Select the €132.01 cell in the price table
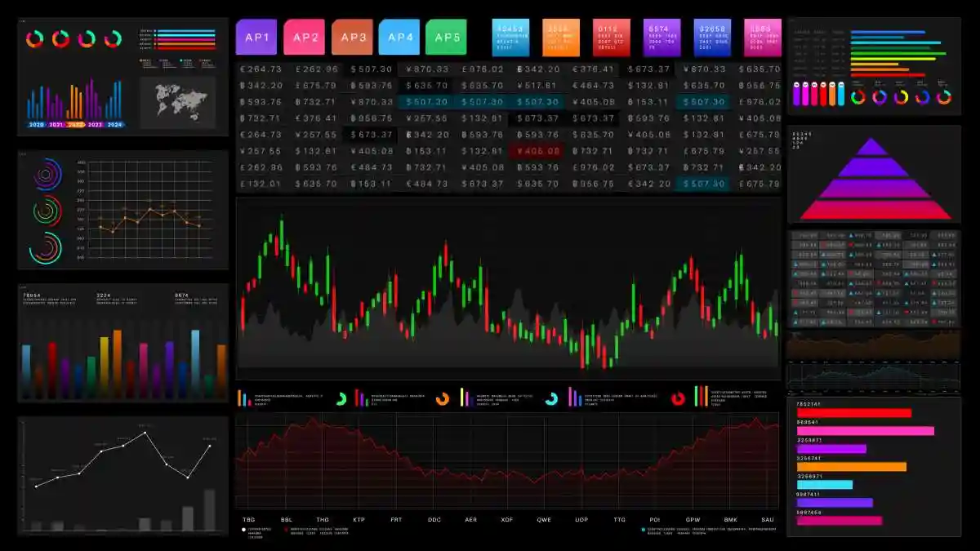 pos(261,184)
